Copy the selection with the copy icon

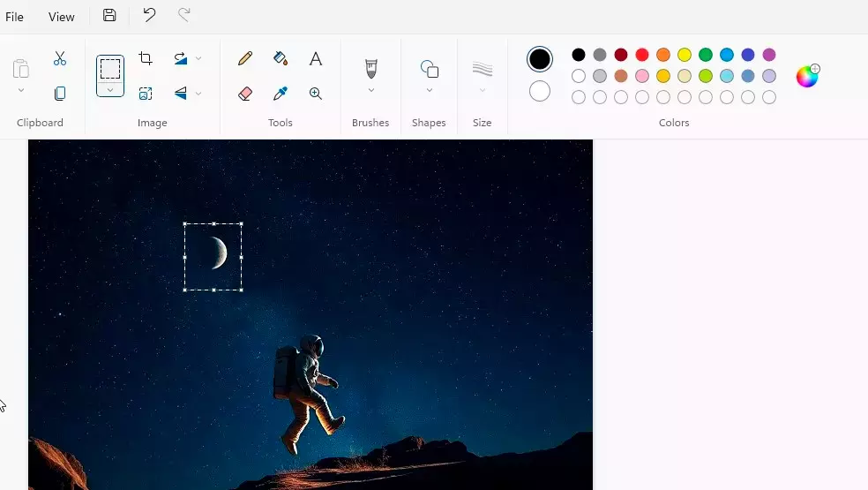(60, 93)
